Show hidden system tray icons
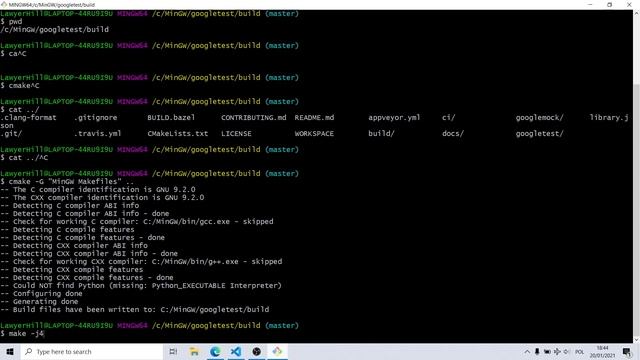Image resolution: width=640 pixels, height=360 pixels. coord(527,351)
